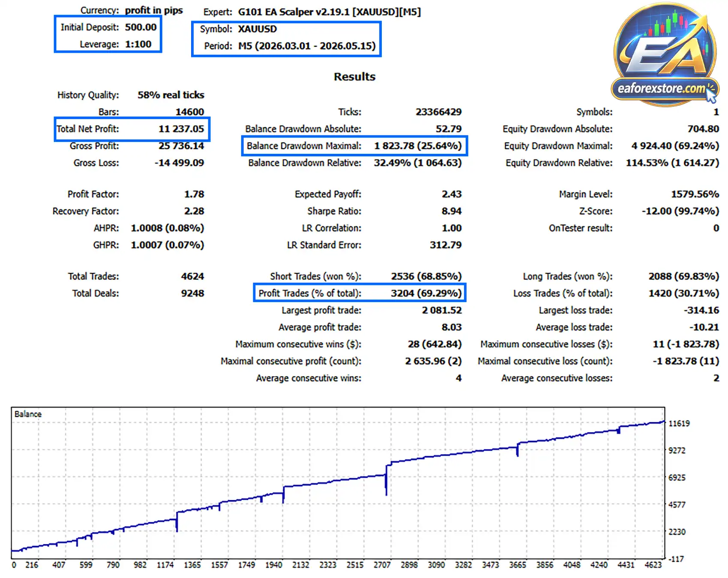728x578 pixels.
Task: Click the Sharpe Ratio value 8.94
Action: click(452, 211)
